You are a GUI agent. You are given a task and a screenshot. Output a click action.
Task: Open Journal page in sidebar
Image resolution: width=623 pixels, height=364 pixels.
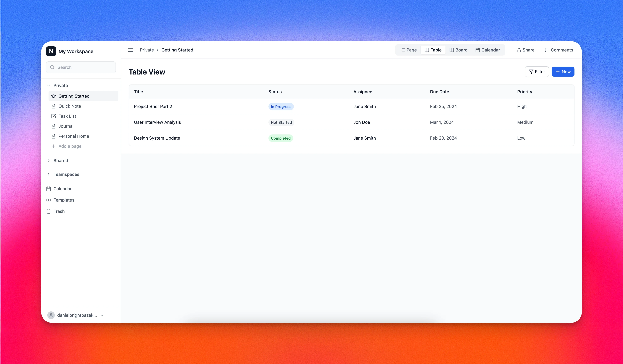click(x=83, y=126)
